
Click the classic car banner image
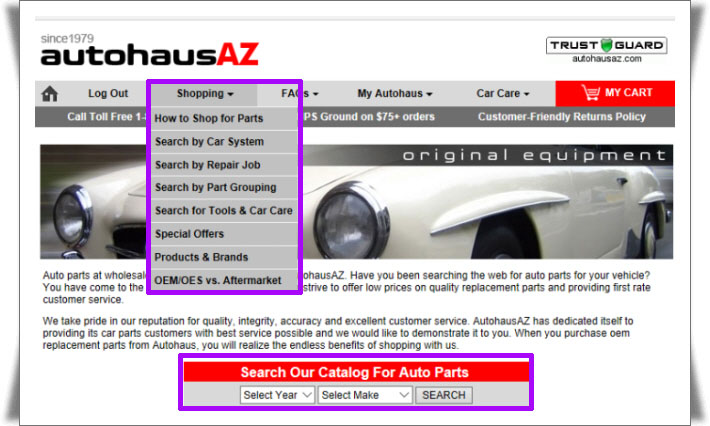pos(356,202)
